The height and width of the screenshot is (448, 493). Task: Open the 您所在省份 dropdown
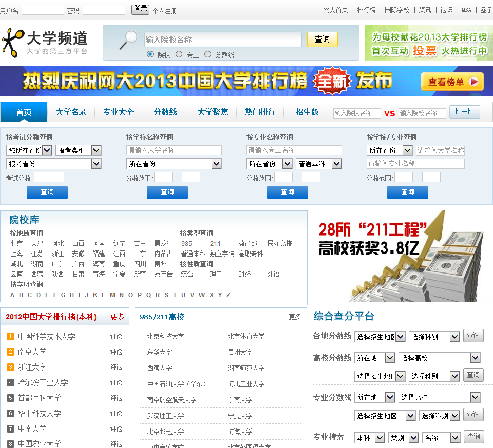point(29,150)
